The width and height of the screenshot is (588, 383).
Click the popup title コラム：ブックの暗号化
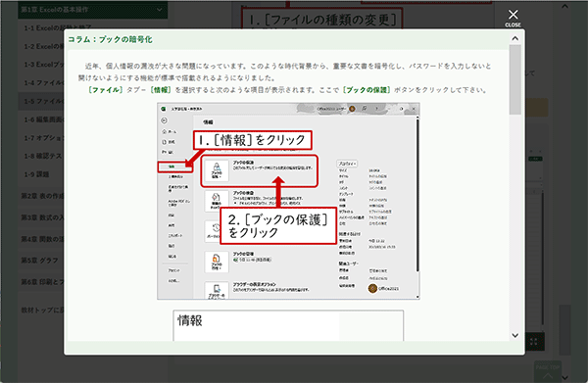110,39
